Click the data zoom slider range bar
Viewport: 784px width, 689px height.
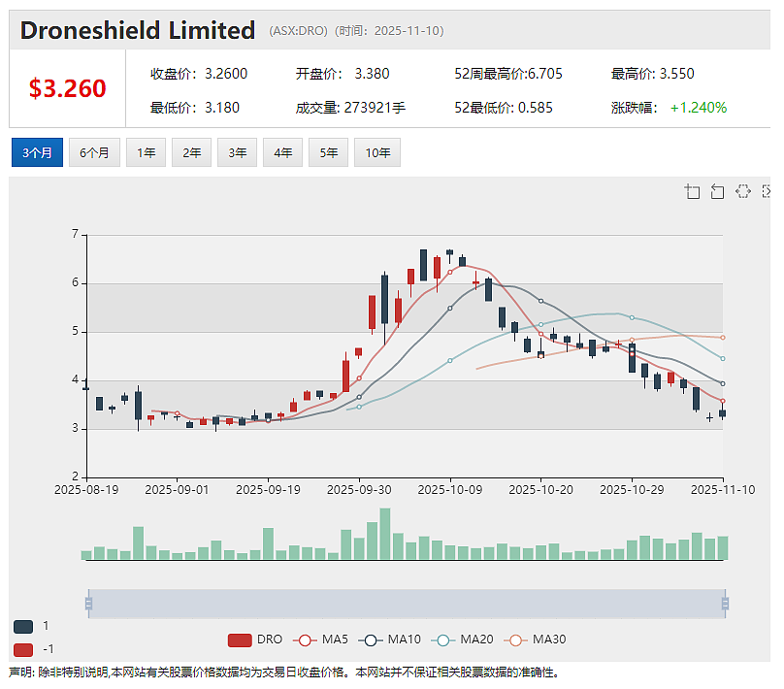tap(407, 604)
